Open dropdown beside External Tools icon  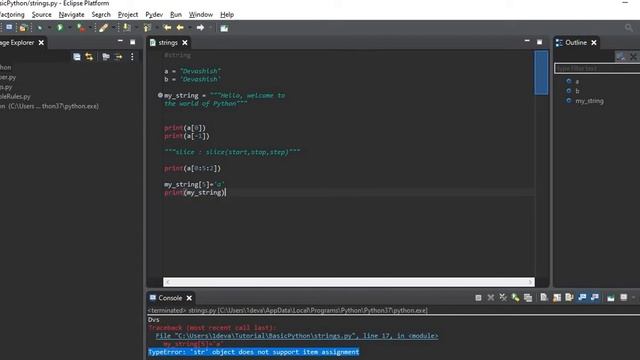(90, 28)
